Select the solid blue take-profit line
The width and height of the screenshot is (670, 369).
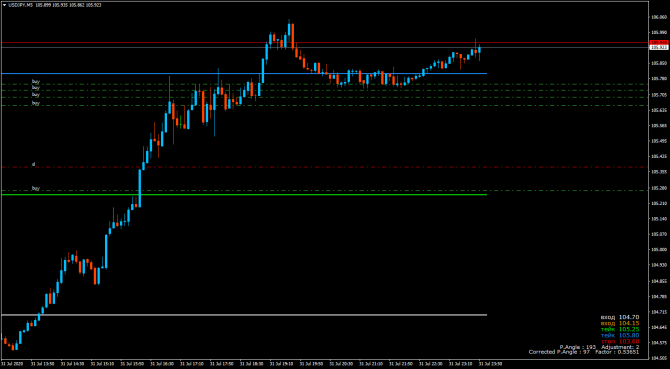(x=244, y=73)
